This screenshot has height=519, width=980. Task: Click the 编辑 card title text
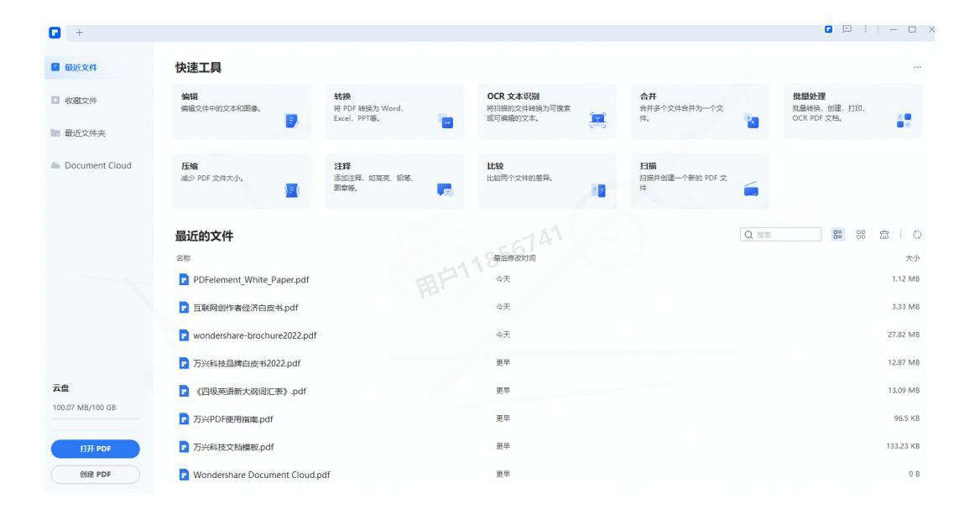pos(190,96)
